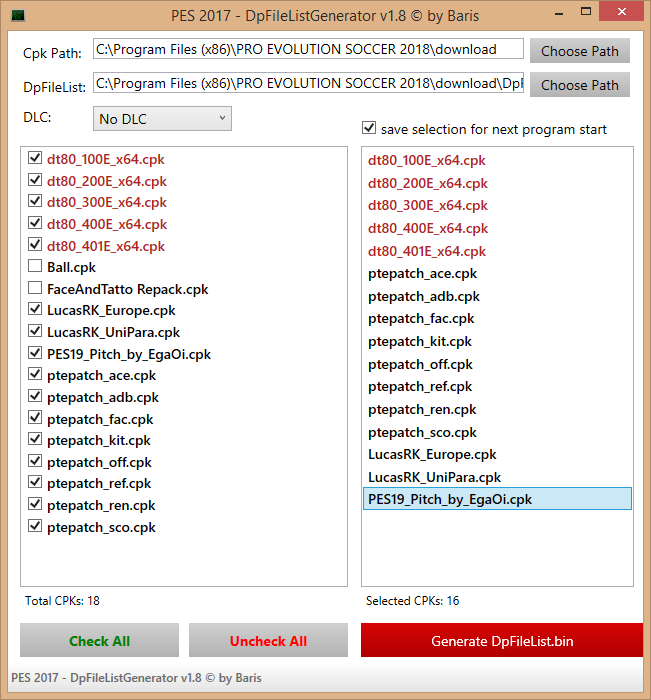Click the application icon in title bar
Screen dimensions: 651x700
pos(18,16)
